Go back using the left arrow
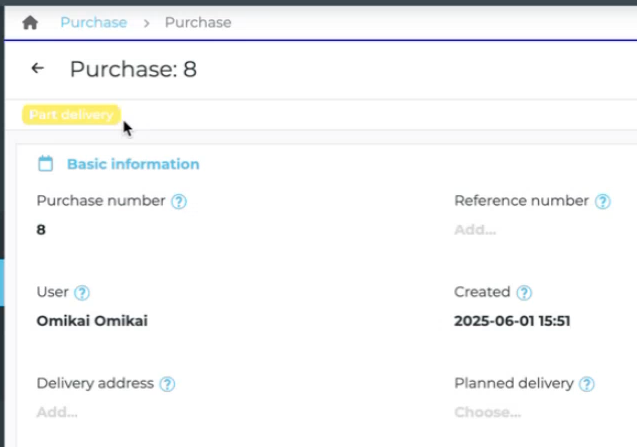This screenshot has width=637, height=447. (x=38, y=68)
